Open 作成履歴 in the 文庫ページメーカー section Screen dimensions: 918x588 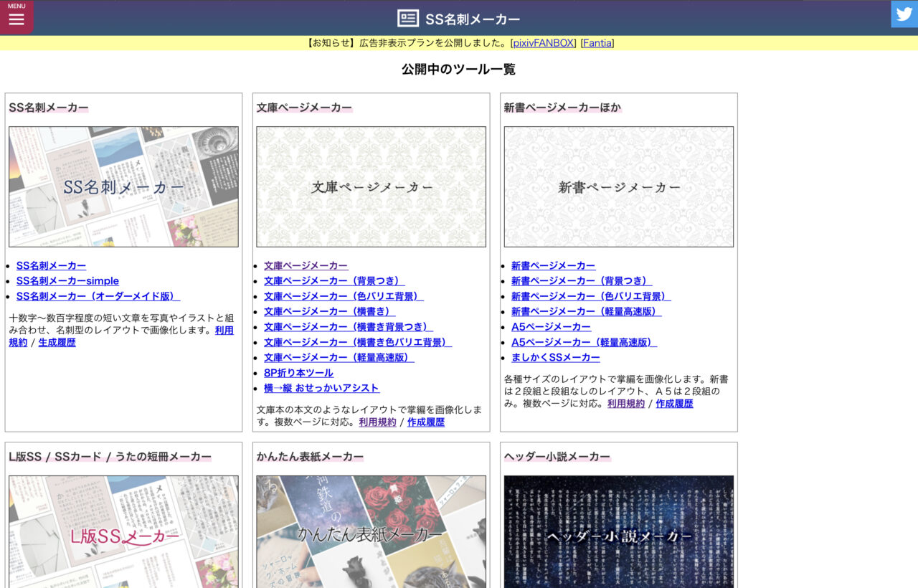tap(426, 422)
